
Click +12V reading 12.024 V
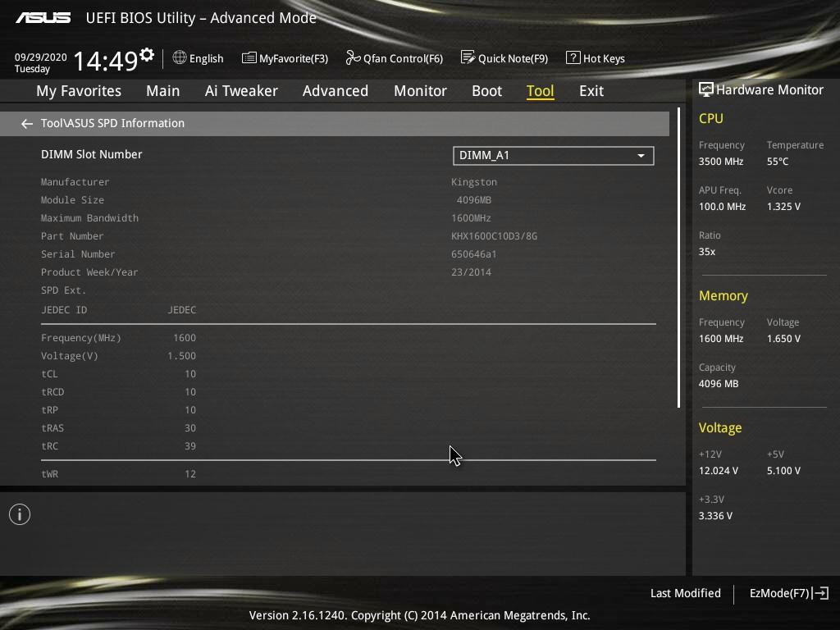click(718, 471)
